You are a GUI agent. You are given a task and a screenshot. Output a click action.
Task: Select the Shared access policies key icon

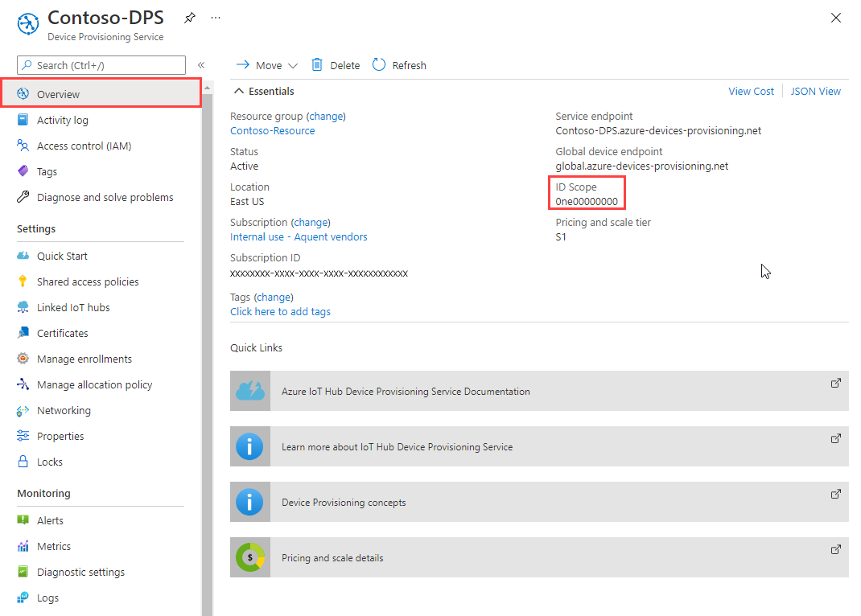23,281
